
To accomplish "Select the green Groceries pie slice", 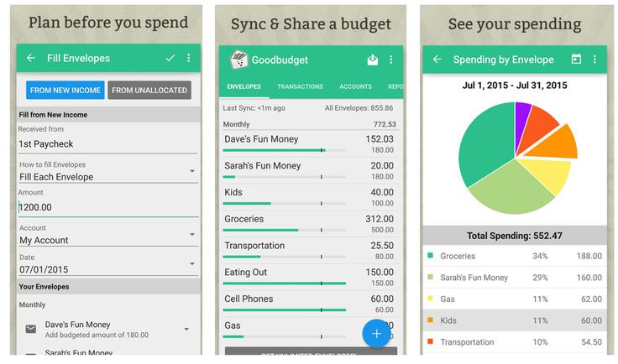I will click(487, 146).
